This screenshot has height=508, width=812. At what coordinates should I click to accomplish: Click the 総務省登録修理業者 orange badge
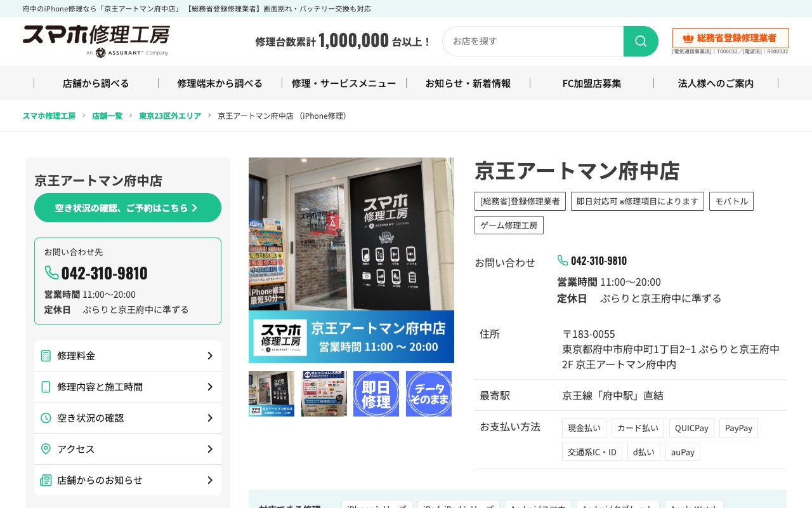click(x=731, y=38)
